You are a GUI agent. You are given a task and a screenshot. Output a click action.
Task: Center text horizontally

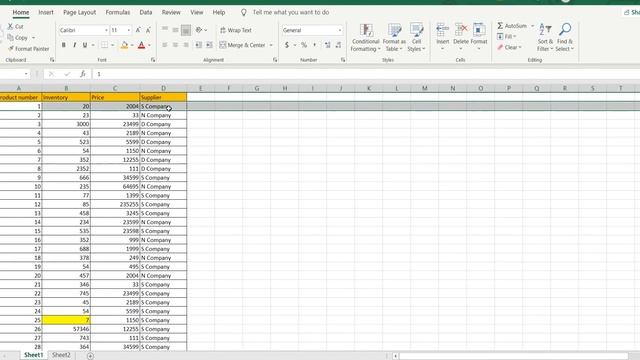pyautogui.click(x=175, y=45)
